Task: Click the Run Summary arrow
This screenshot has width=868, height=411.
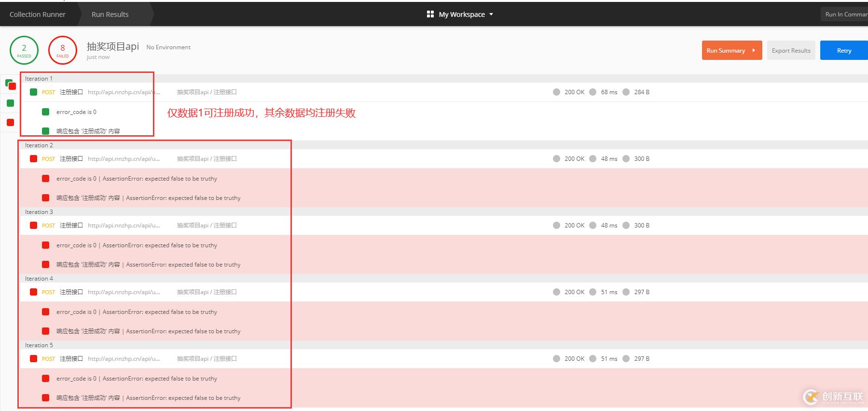Action: (754, 50)
